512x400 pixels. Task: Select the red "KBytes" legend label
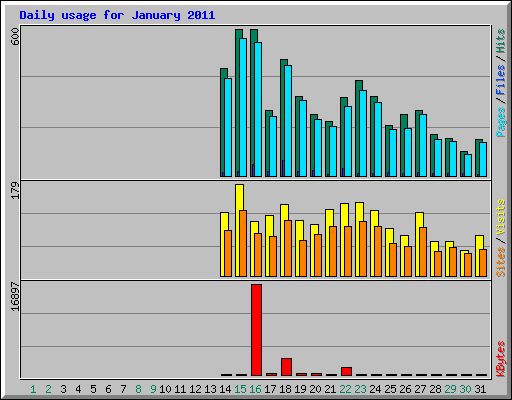(500, 358)
